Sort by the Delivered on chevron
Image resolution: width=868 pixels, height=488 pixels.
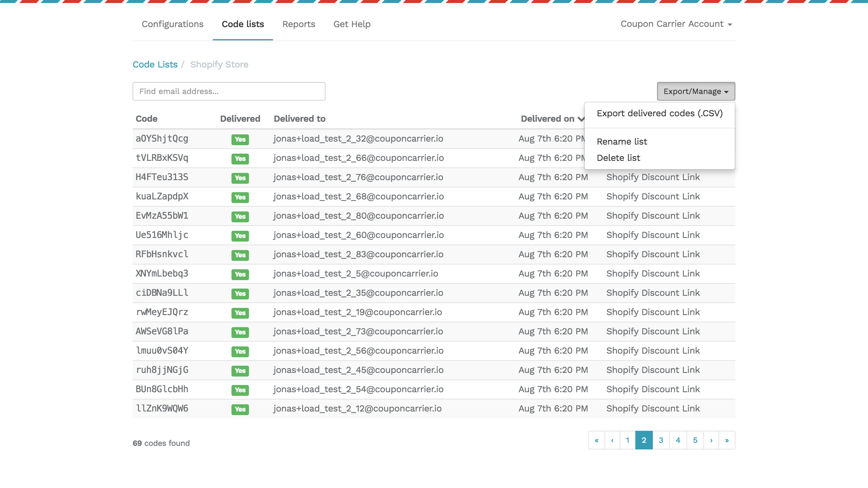point(580,119)
